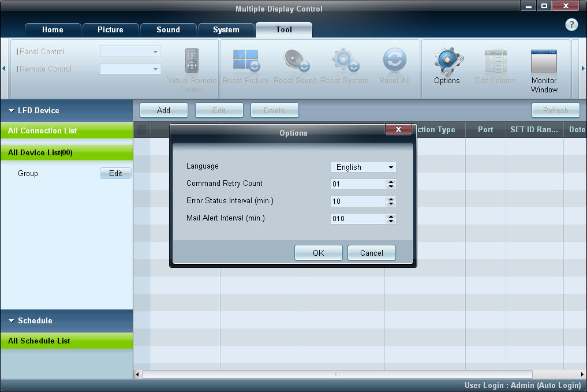This screenshot has height=392, width=587.
Task: Click the Reset All icon
Action: [x=394, y=59]
